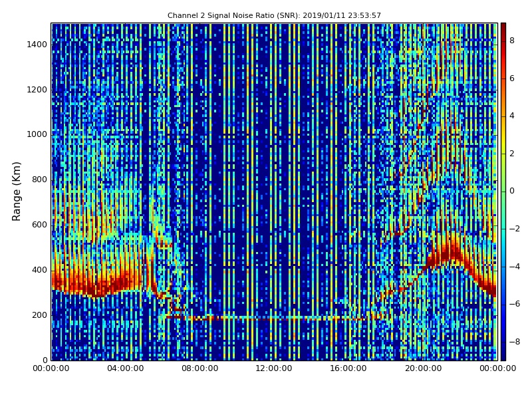Click the 1200 range tick label
This screenshot has height=399, width=532.
point(37,90)
